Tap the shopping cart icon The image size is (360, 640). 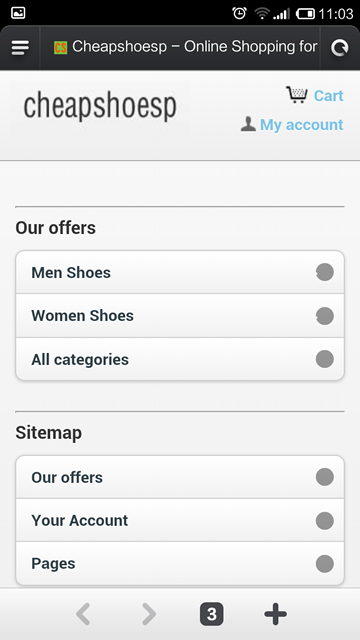297,95
